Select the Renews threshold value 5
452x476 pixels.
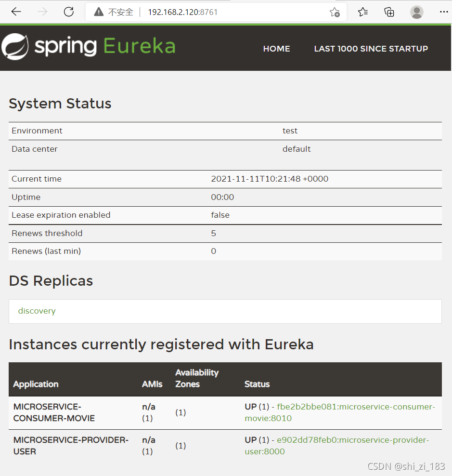[214, 233]
